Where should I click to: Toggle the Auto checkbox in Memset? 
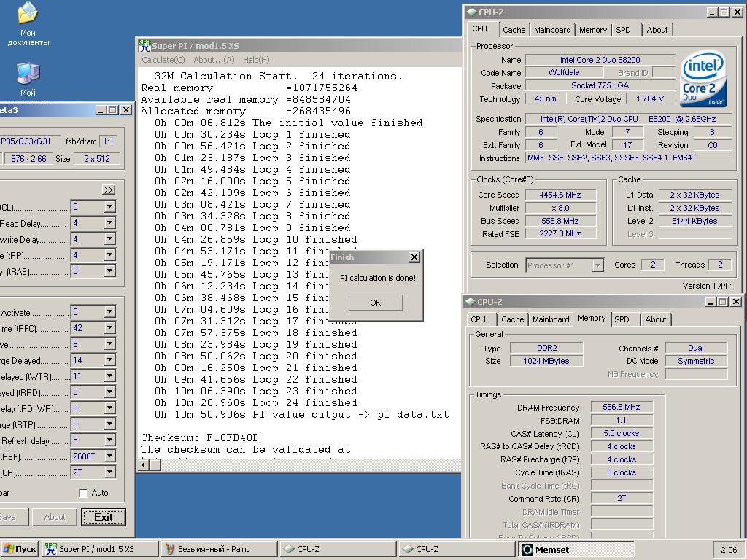83,493
